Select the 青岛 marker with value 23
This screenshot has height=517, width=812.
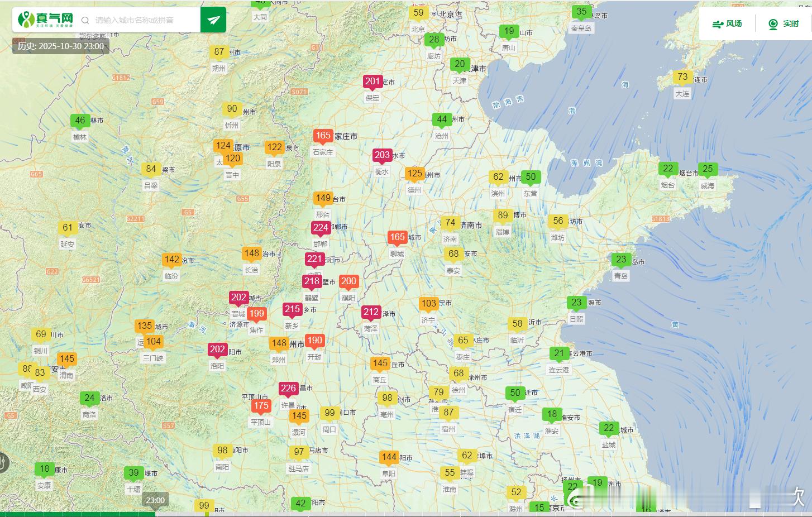point(621,260)
